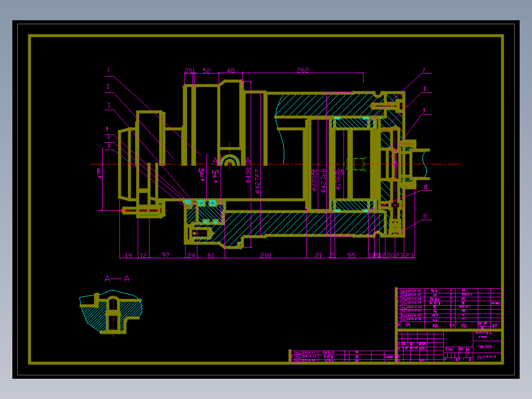Select part callout number "9"
Image resolution: width=532 pixels, height=399 pixels.
coord(424,111)
